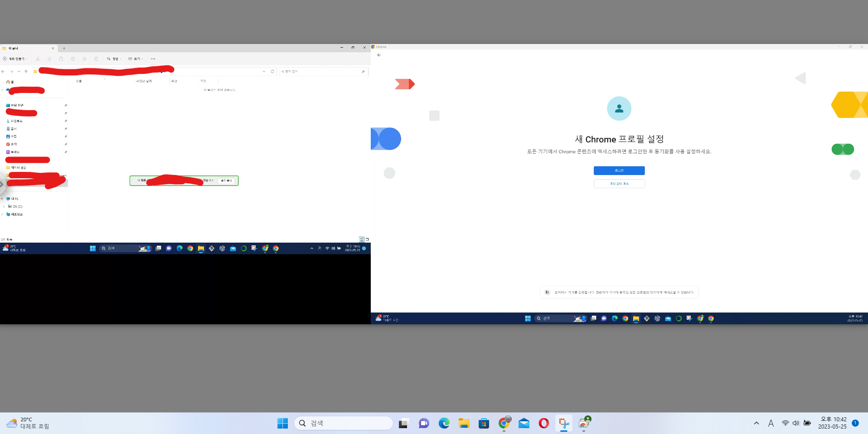Image resolution: width=868 pixels, height=434 pixels.
Task: Click the 새 폴더 검색 search field in Explorer
Action: (324, 71)
